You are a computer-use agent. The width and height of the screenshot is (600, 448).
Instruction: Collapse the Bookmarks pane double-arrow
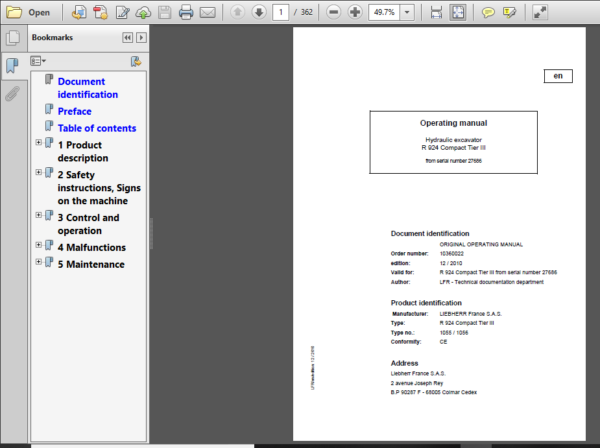[127, 37]
